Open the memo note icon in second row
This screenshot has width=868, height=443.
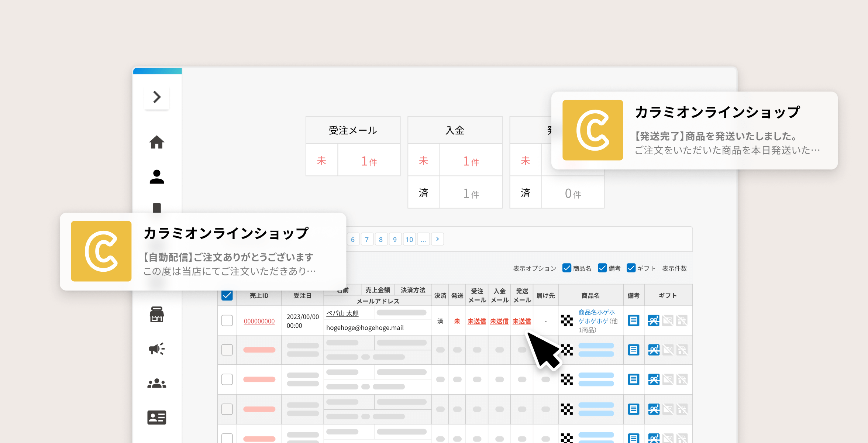(x=634, y=350)
